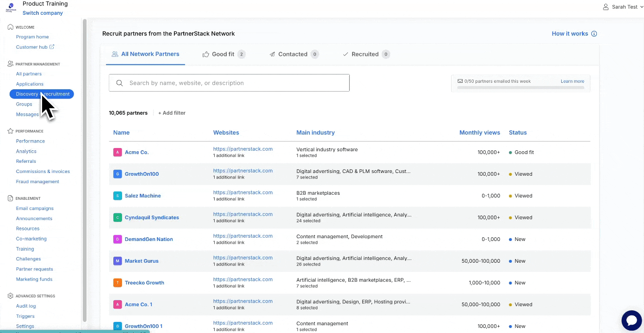Open Co-marketing in sidebar
Image resolution: width=644 pixels, height=333 pixels.
point(31,239)
